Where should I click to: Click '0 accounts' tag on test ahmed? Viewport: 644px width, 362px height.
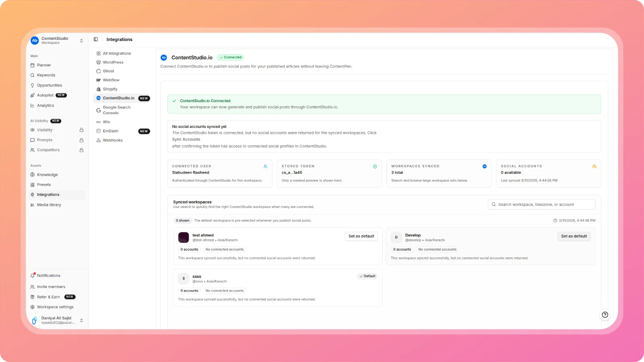point(189,249)
